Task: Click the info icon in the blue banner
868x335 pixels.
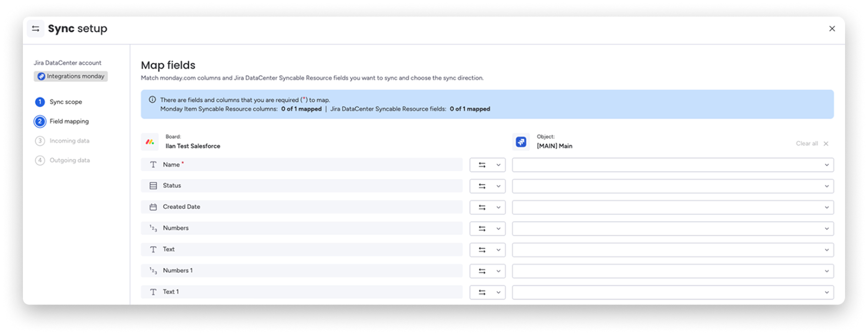Action: point(152,100)
